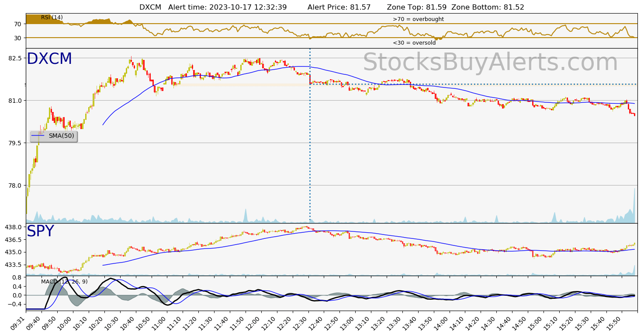Click the SPY price axis label 433.5
Viewport: 644px width, 336px height.
tap(13, 265)
